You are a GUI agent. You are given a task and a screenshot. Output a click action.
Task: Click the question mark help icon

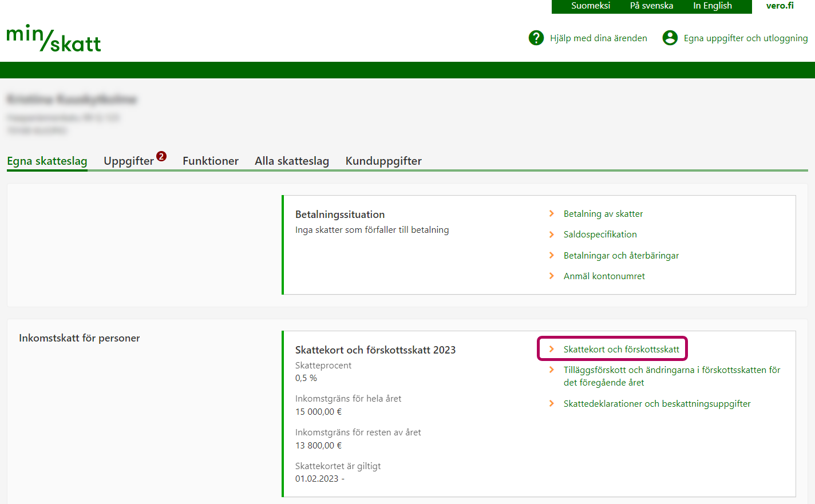(536, 38)
